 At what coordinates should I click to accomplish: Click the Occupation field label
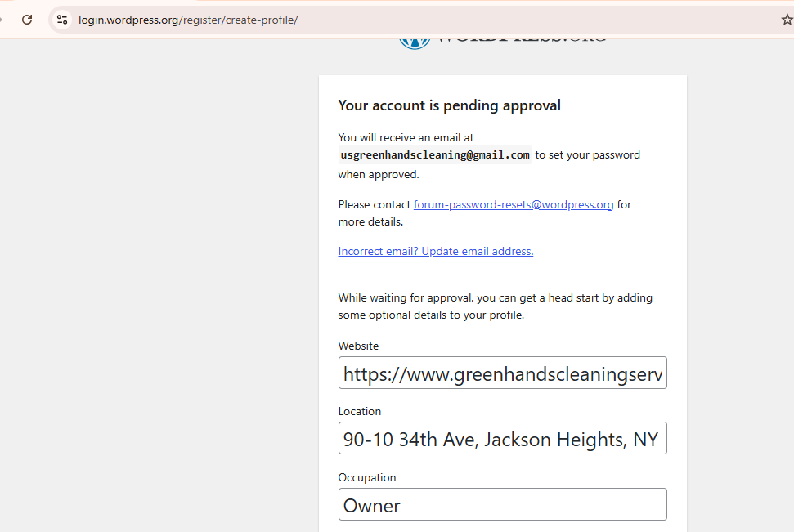[367, 477]
